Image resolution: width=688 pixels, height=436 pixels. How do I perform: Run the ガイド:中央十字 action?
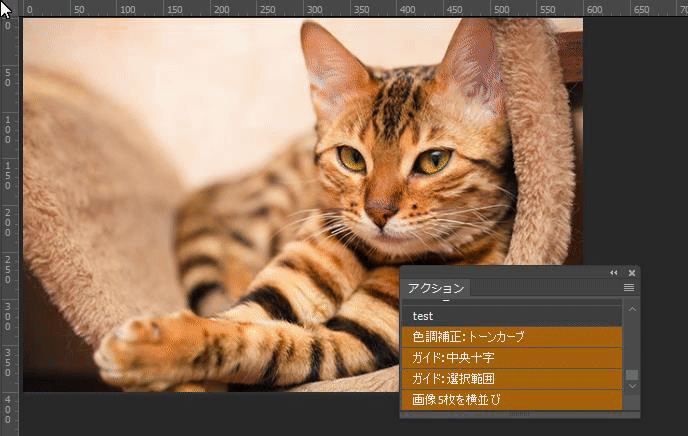tap(512, 358)
